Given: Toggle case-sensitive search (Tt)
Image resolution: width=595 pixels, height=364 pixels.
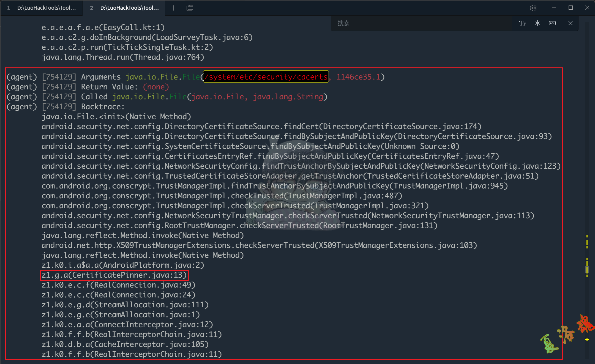Looking at the screenshot, I should (522, 23).
